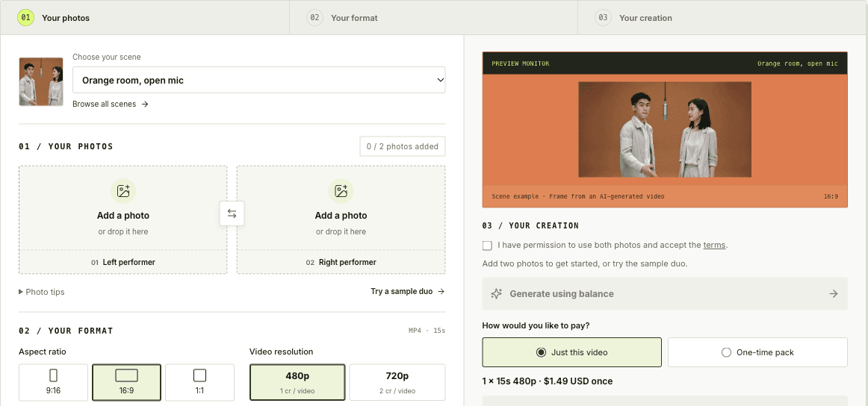
Task: Click the '$1.49 USD once' price line
Action: (x=548, y=381)
